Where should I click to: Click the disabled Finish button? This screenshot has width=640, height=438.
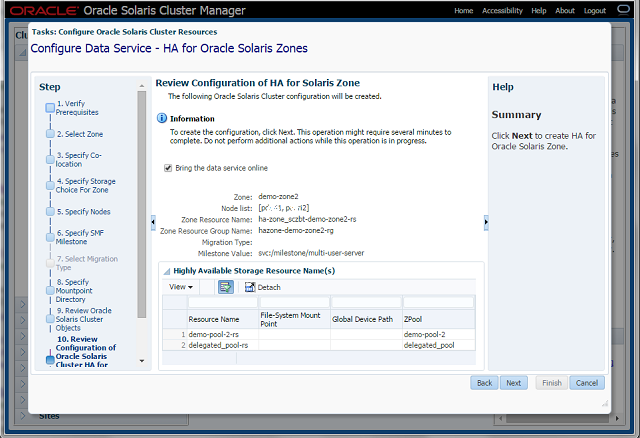(x=552, y=383)
